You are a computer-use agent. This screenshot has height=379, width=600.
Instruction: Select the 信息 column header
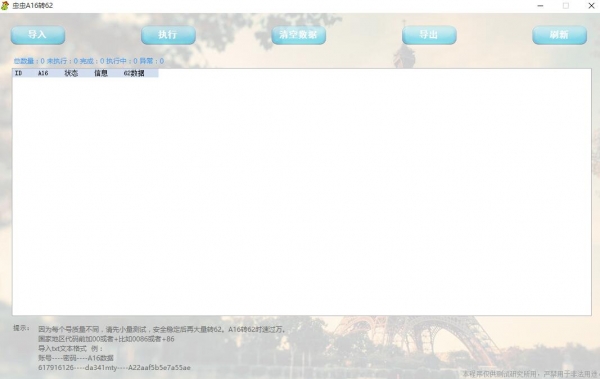pos(101,73)
